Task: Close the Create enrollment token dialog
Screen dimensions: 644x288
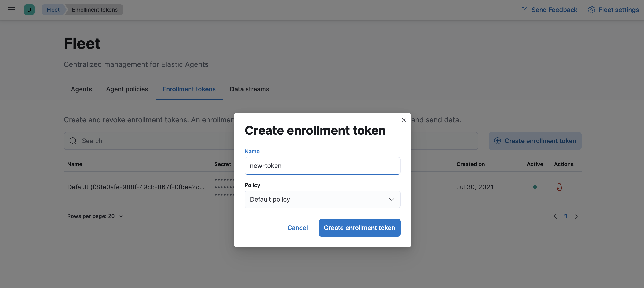Action: coord(404,120)
